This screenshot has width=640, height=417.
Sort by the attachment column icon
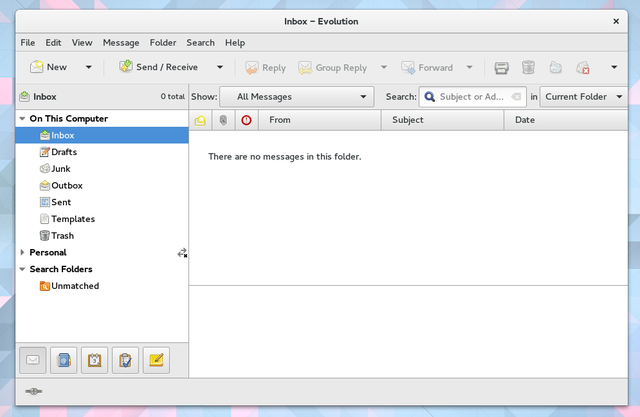223,120
